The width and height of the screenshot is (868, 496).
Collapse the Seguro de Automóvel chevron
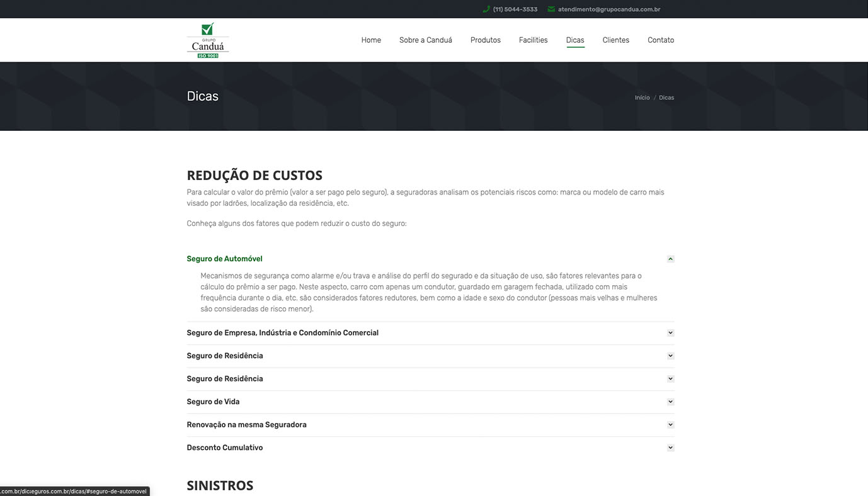(670, 259)
